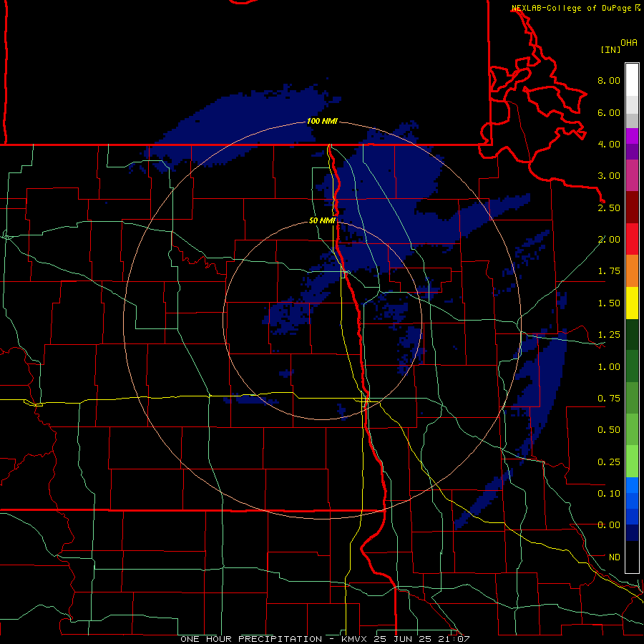Select the dark red swatch above 2.50
Screen dimensions: 644x644
[x=632, y=208]
